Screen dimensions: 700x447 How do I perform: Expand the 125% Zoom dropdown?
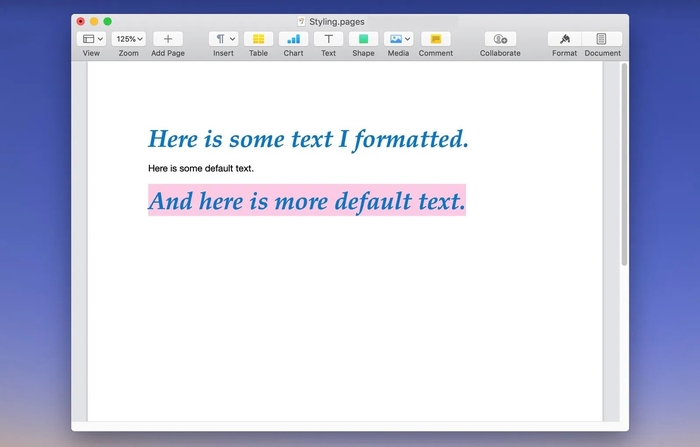[128, 39]
